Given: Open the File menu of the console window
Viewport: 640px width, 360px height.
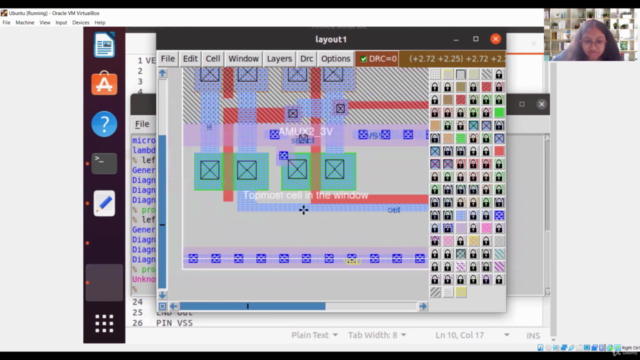Looking at the screenshot, I should pyautogui.click(x=142, y=124).
